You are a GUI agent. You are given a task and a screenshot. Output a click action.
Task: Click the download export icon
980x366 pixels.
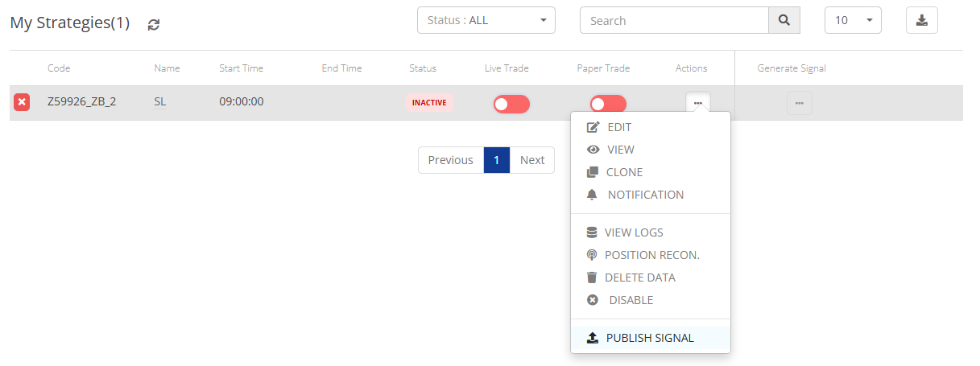coord(922,21)
